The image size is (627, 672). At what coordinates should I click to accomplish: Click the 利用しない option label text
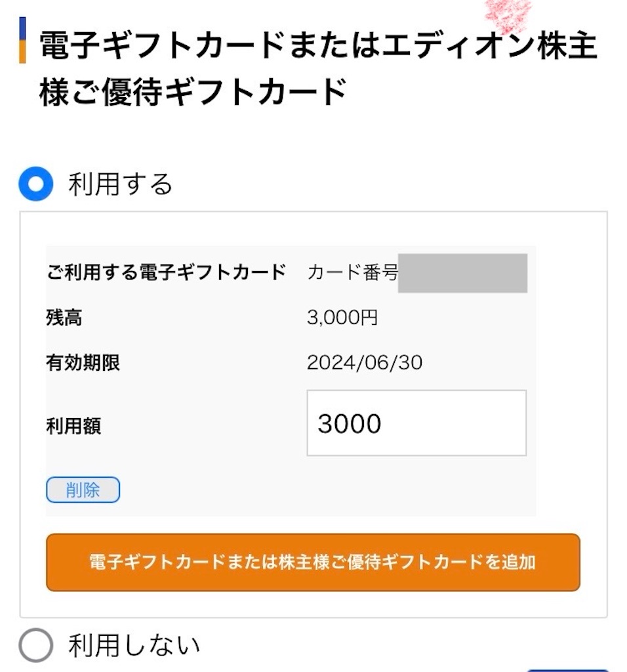click(x=134, y=646)
